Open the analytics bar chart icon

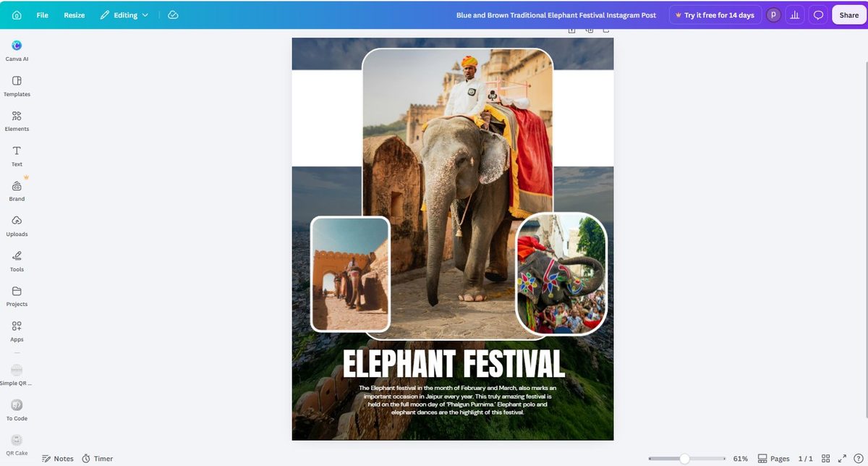(x=796, y=15)
